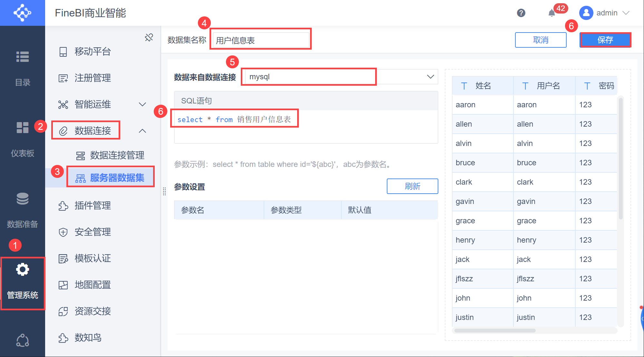644x357 pixels.
Task: Select 插件管理 menu item
Action: click(x=93, y=206)
